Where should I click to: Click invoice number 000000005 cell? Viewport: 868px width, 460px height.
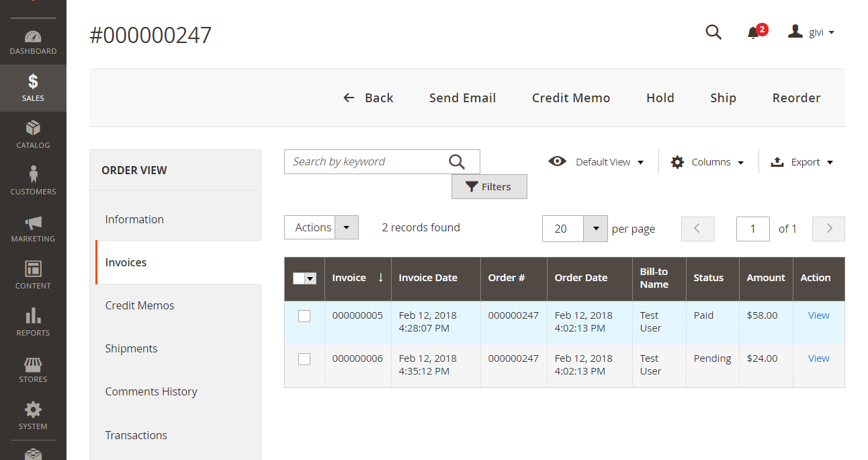tap(357, 322)
